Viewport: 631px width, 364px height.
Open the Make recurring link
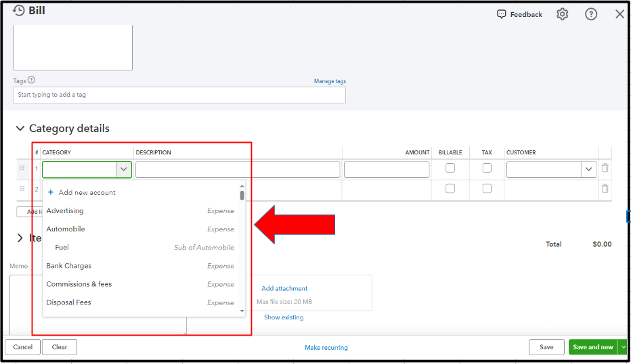click(326, 348)
